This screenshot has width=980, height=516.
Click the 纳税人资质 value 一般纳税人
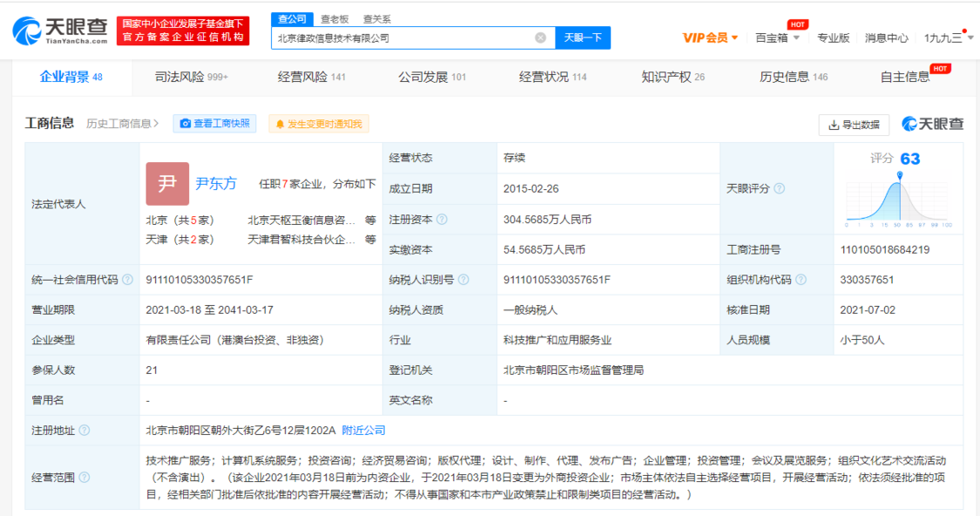530,309
